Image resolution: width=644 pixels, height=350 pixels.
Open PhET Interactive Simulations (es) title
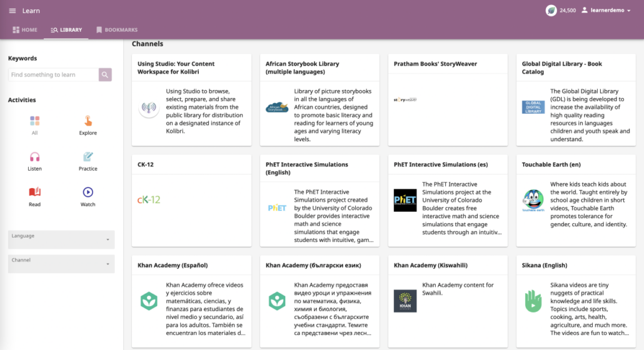[x=441, y=164]
